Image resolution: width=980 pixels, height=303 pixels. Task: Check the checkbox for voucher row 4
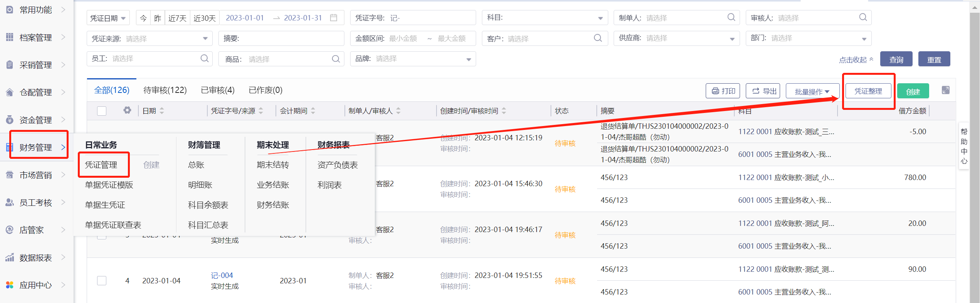coord(102,281)
